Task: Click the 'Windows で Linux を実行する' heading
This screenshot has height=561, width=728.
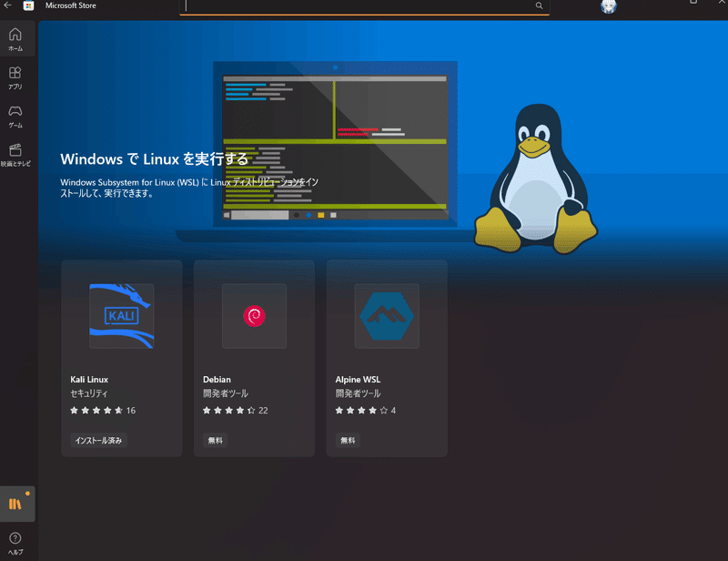Action: tap(154, 159)
